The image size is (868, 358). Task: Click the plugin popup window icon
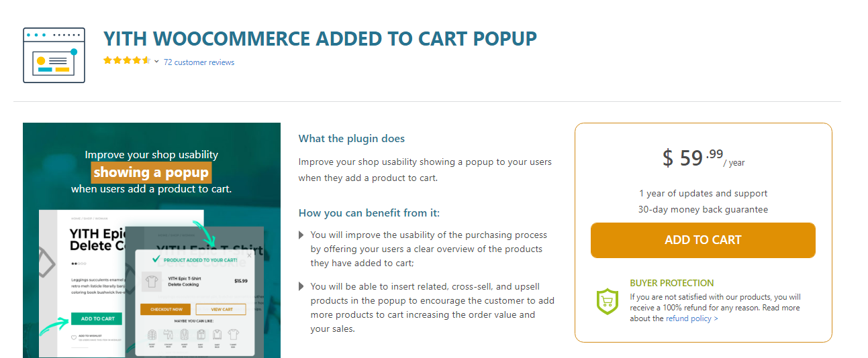(54, 55)
